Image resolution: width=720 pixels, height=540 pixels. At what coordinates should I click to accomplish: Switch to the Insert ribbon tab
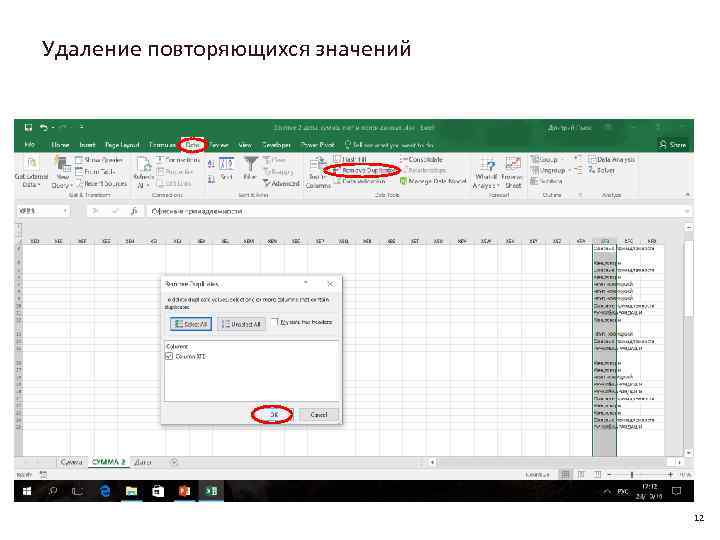coord(87,145)
